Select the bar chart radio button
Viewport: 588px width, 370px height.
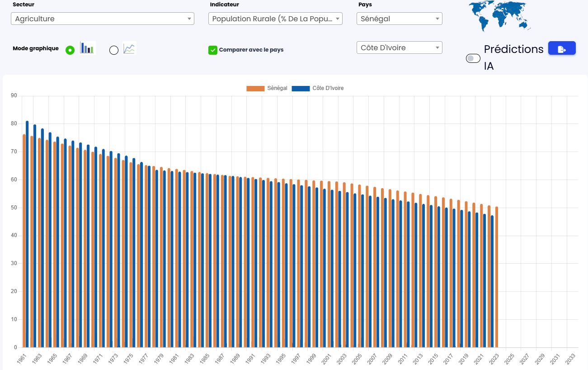[70, 50]
